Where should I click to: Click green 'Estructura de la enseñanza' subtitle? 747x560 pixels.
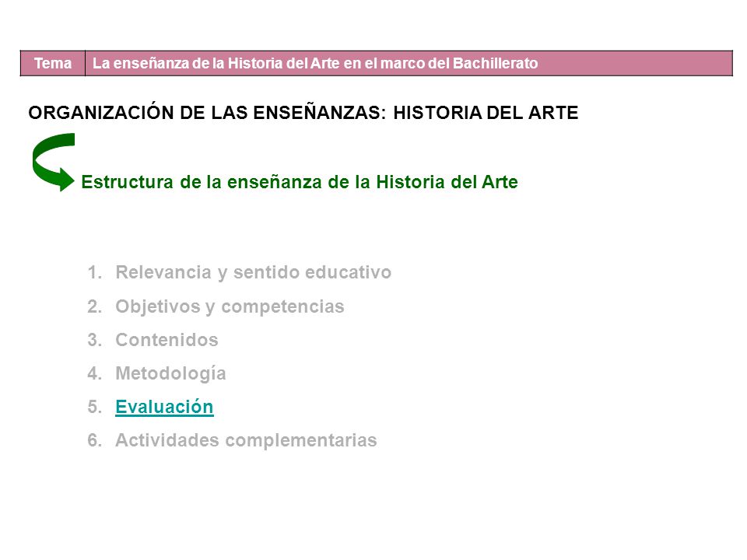(x=299, y=182)
